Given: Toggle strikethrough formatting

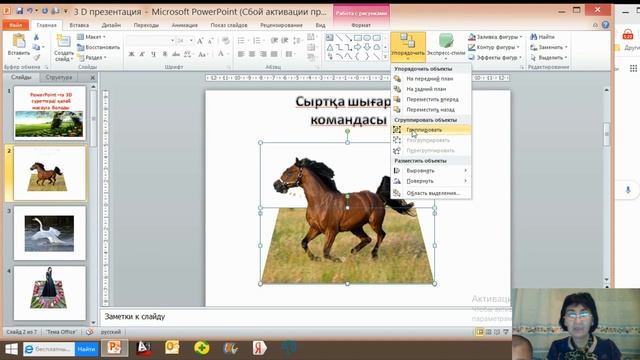Looking at the screenshot, I should [x=176, y=54].
